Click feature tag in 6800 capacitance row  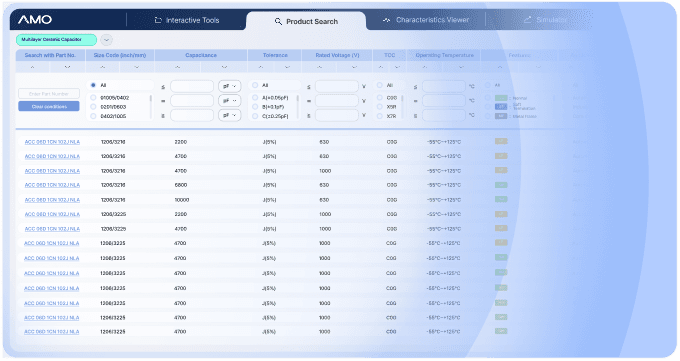pos(501,185)
